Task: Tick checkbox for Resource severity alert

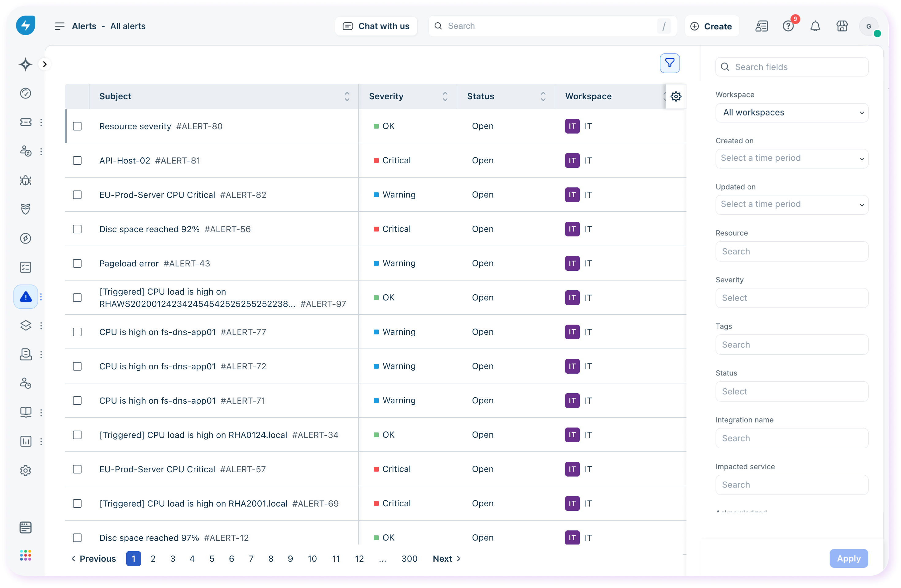Action: pyautogui.click(x=77, y=126)
